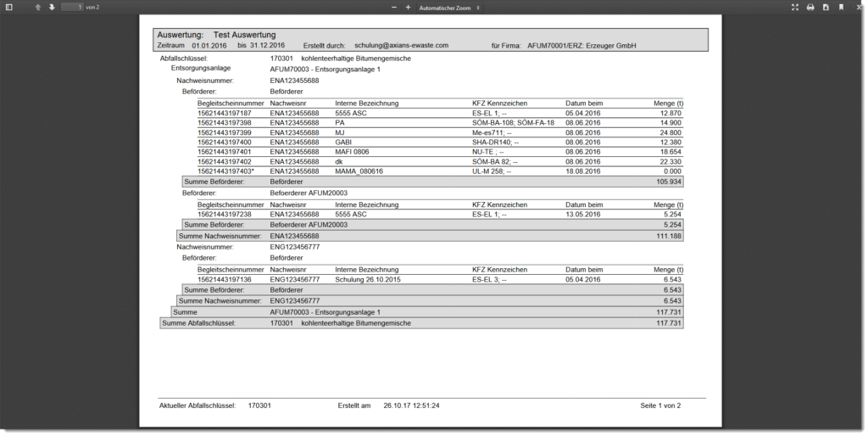The height and width of the screenshot is (436, 868).
Task: Click Begleitscheinnummer 15621443197399
Action: [224, 132]
